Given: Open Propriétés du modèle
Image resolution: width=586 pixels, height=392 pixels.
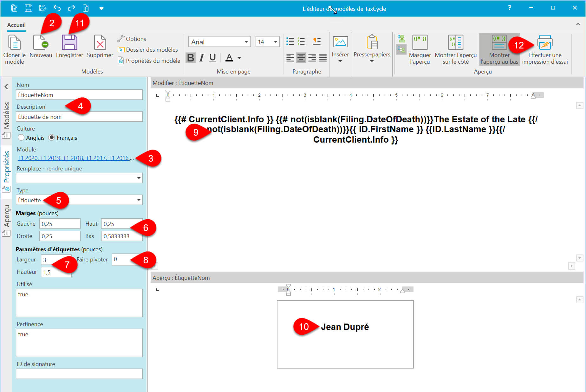Looking at the screenshot, I should [x=149, y=61].
